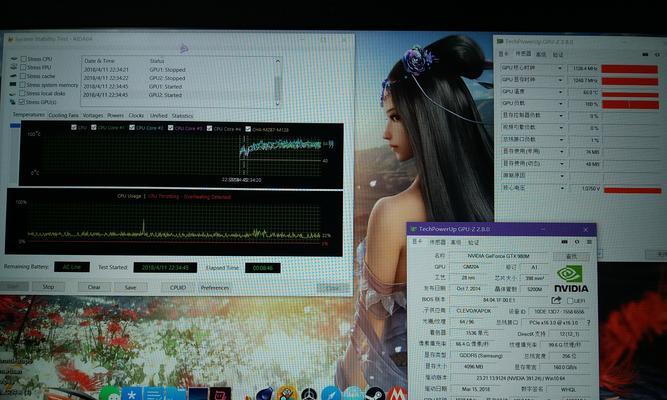Open the hamburger menu icon in the front GPU-Z window
Viewport: 667px width, 400px height.
point(589,242)
